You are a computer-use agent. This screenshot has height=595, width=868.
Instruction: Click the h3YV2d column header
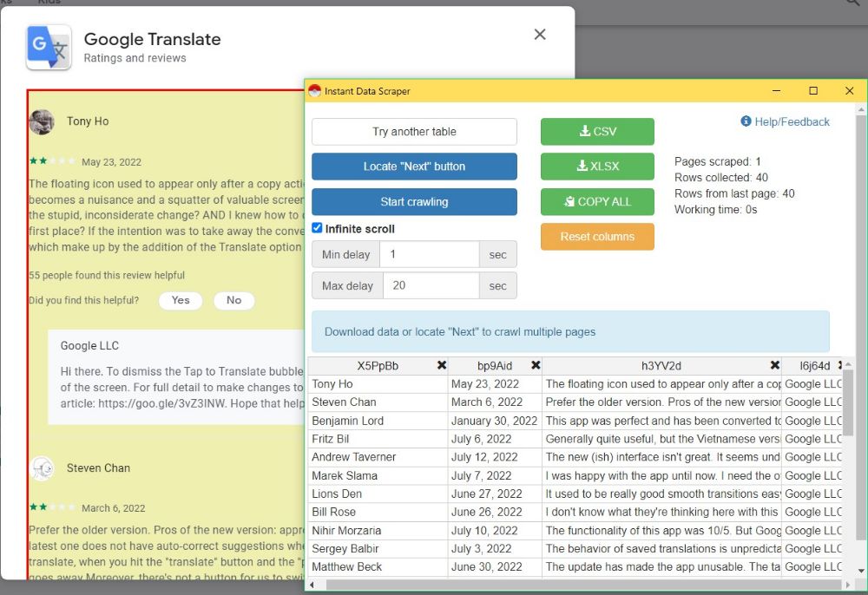click(x=661, y=366)
